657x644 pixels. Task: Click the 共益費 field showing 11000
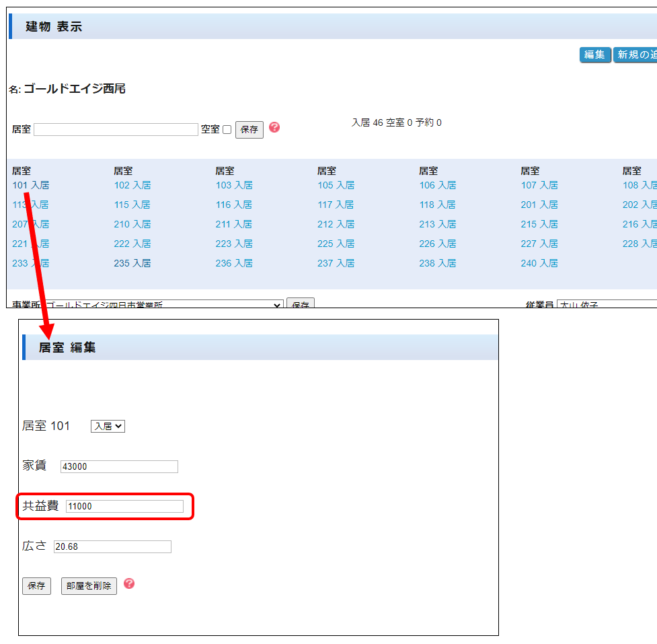point(124,507)
